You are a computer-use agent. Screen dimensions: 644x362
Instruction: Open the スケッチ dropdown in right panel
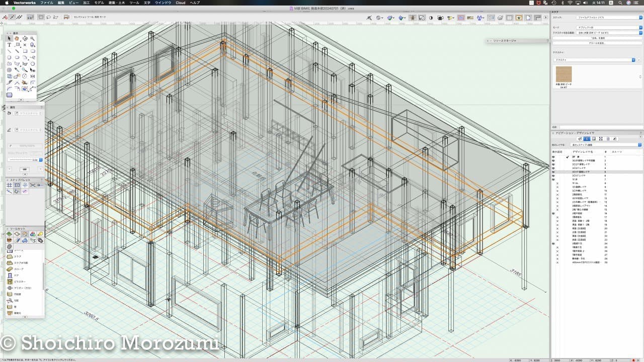coord(608,17)
